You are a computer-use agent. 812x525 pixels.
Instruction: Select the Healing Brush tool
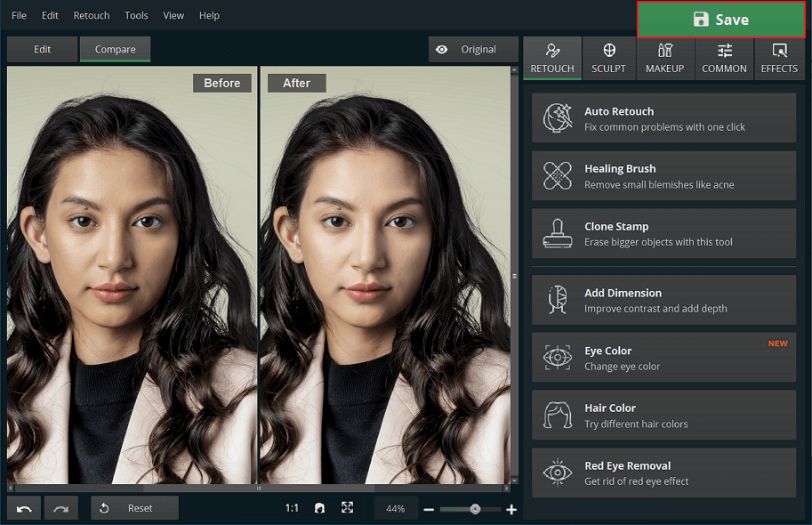pos(663,175)
